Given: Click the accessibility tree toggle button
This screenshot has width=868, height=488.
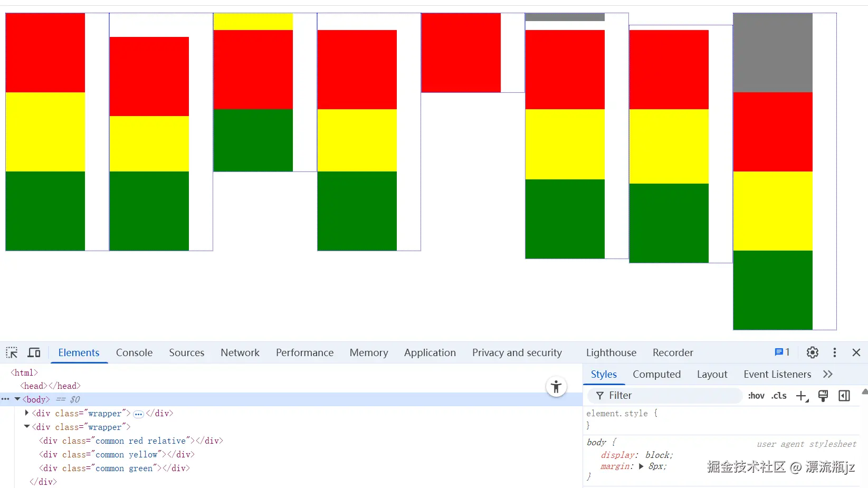Looking at the screenshot, I should [556, 387].
